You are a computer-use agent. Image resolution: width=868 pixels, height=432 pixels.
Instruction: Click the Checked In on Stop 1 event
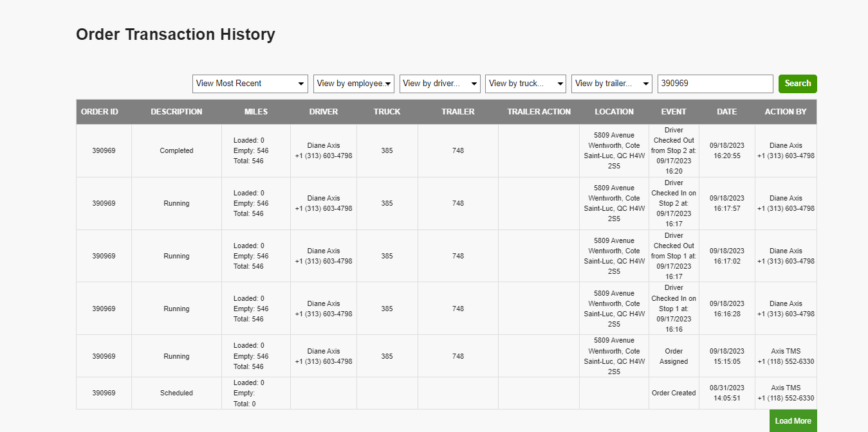tap(674, 309)
